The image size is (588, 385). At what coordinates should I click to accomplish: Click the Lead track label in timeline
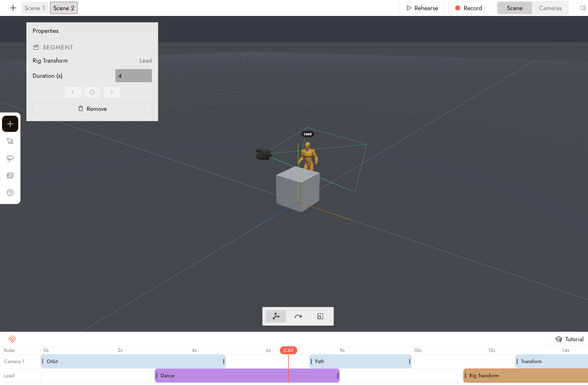point(9,376)
